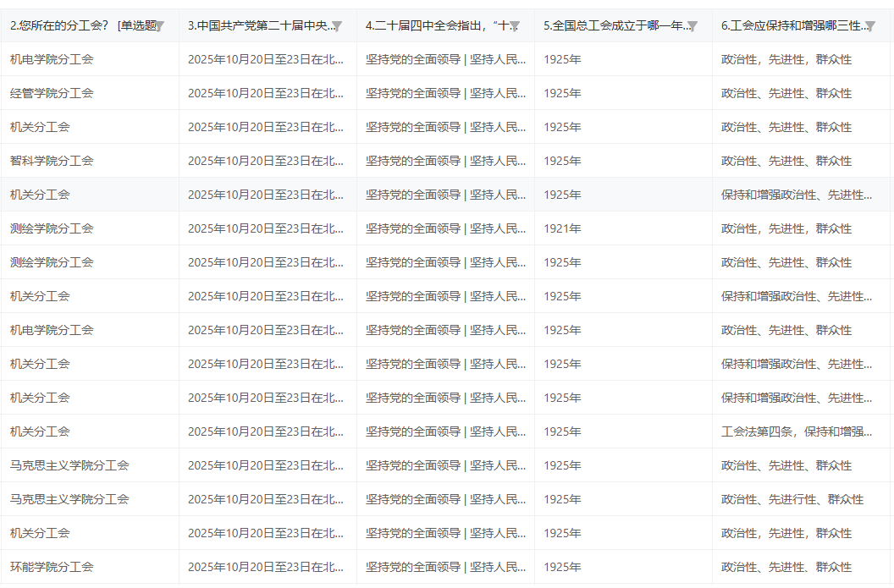Click filter icon on 3.中国共产党第二十届中央 column
The height and width of the screenshot is (588, 894).
(337, 26)
